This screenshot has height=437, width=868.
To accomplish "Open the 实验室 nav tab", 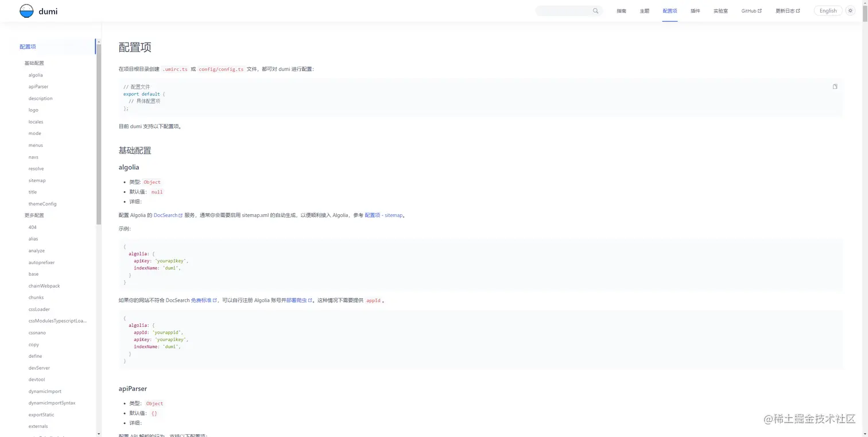I will coord(720,11).
